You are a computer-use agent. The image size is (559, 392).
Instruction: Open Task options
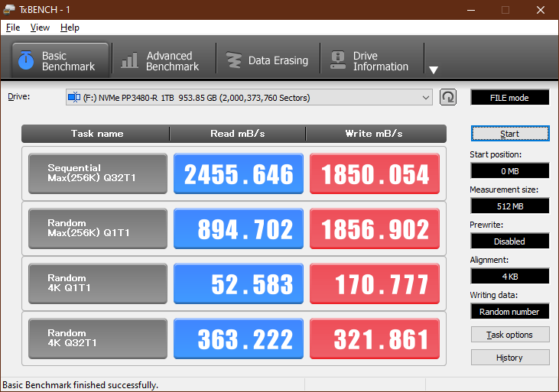tap(510, 335)
